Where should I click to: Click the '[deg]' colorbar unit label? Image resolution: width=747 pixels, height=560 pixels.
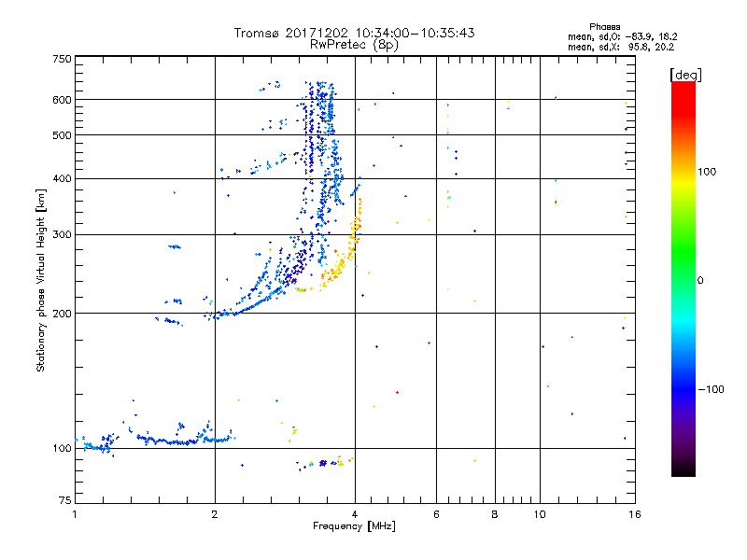685,75
